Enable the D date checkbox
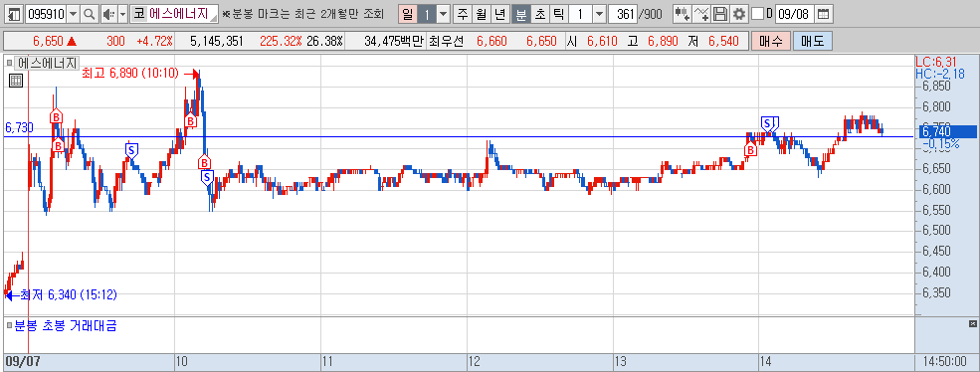This screenshot has height=372, width=980. (x=757, y=14)
